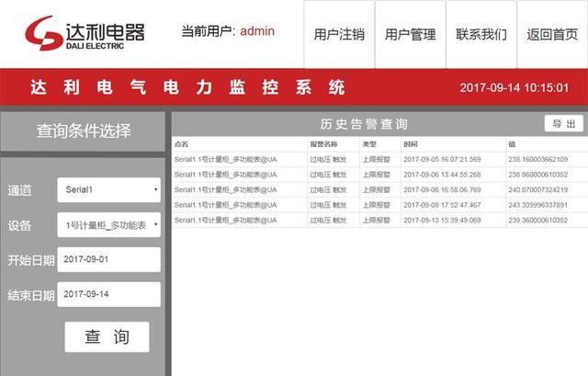Sort by the 报警名称 column header
The image size is (588, 376).
coord(323,144)
